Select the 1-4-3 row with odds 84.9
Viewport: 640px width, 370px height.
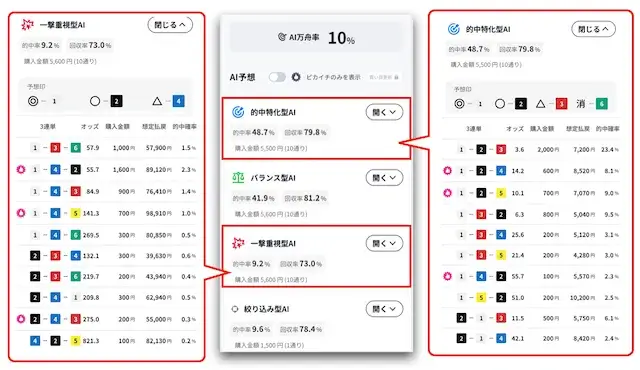107,191
